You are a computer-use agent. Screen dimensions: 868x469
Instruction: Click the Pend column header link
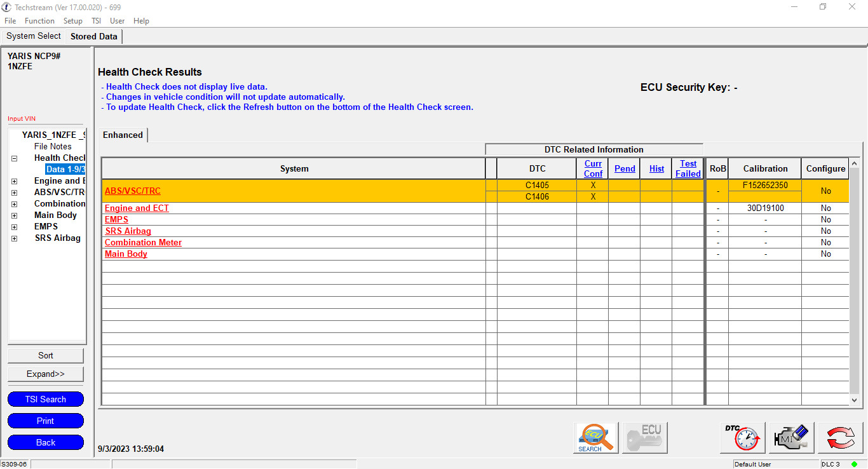(x=625, y=168)
